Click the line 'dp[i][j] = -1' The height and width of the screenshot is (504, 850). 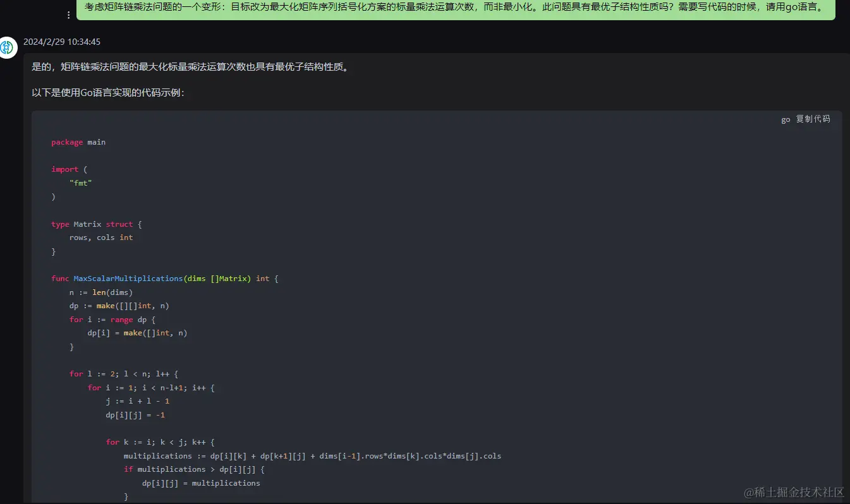tap(135, 415)
